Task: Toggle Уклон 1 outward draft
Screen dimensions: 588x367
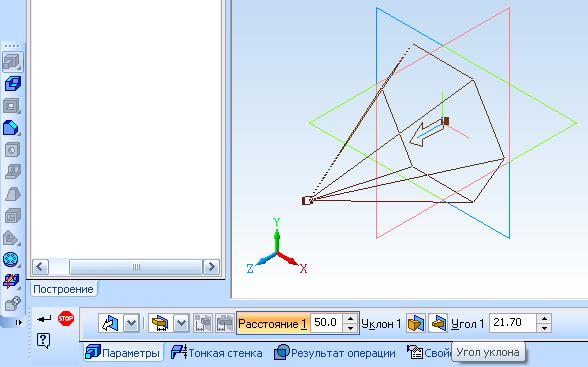Action: pos(416,323)
